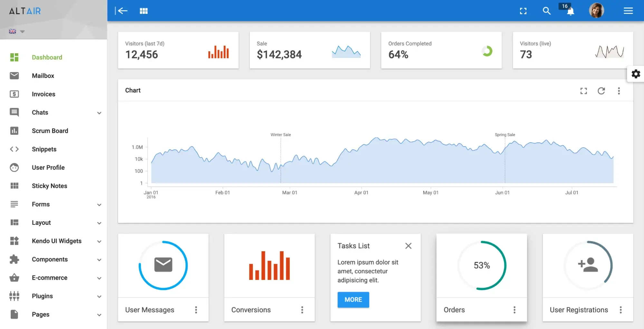The image size is (644, 329).
Task: Open the Chart panel's three-dot menu
Action: [x=619, y=91]
